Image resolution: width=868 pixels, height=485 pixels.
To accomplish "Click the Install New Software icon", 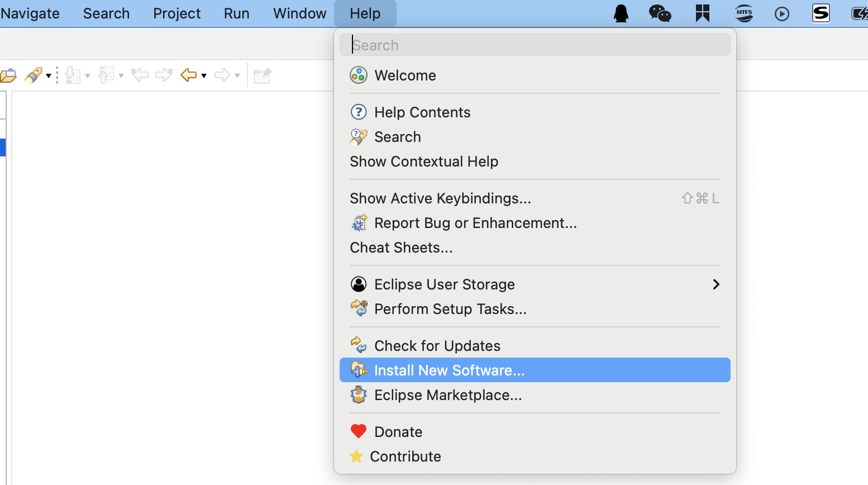I will 358,370.
